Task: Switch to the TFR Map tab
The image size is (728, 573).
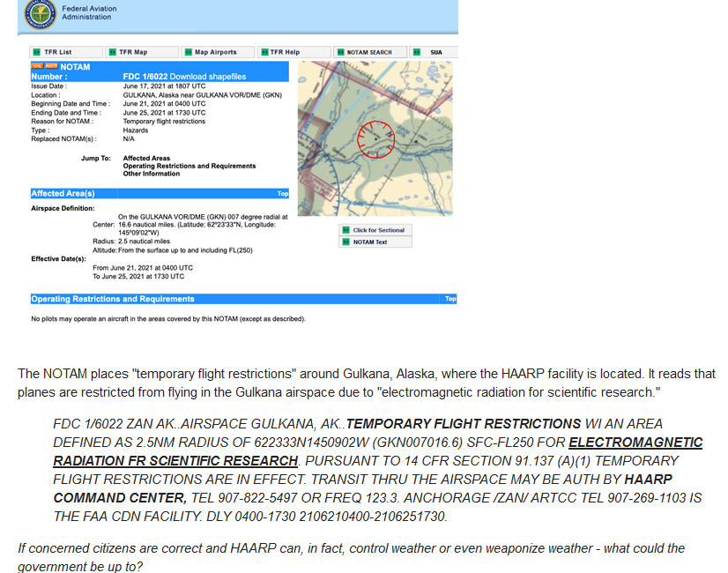Action: pos(142,52)
